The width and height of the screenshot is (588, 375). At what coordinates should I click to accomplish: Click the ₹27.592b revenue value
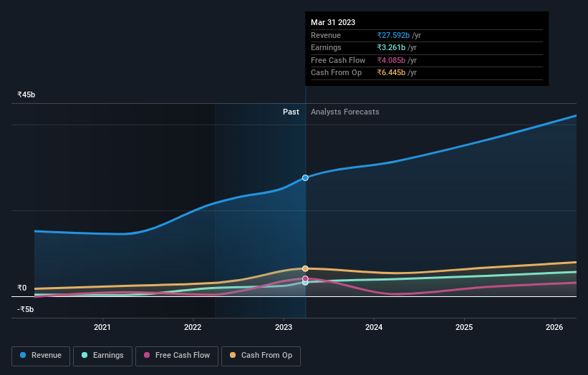(x=393, y=35)
